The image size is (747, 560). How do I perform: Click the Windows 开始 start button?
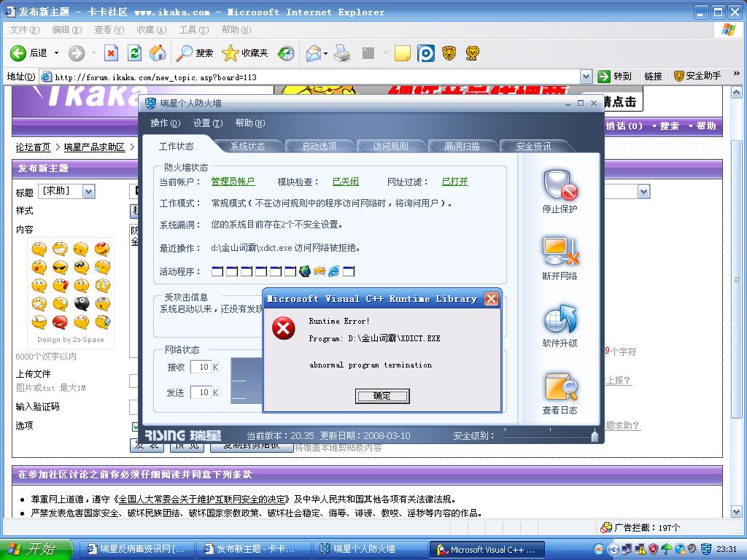click(35, 549)
